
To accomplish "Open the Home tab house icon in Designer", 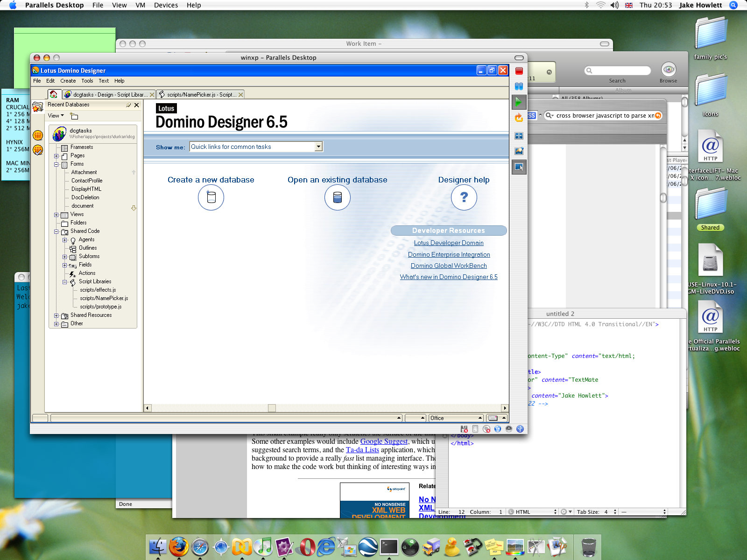I will 54,94.
